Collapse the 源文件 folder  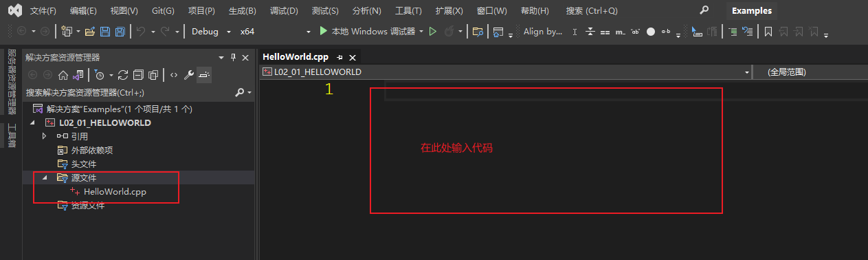coord(45,177)
